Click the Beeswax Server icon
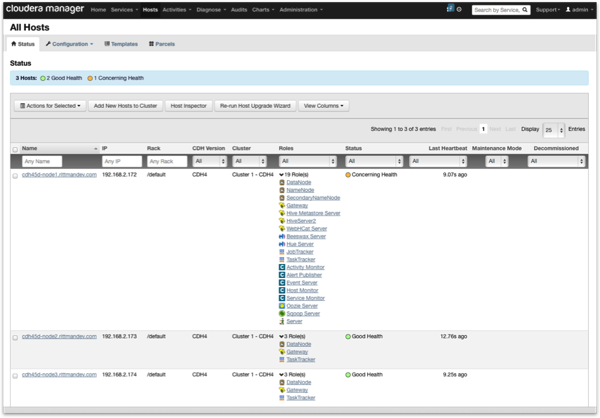 coord(282,236)
